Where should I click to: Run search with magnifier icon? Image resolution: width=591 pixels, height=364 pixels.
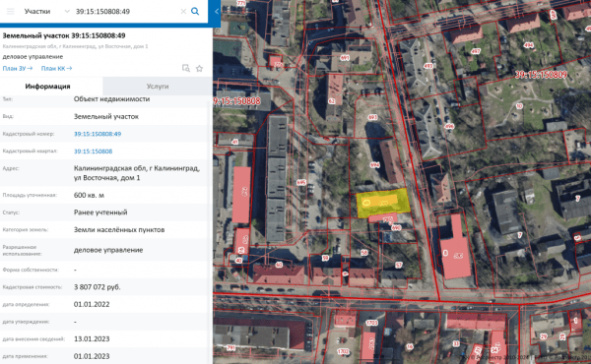(x=195, y=11)
